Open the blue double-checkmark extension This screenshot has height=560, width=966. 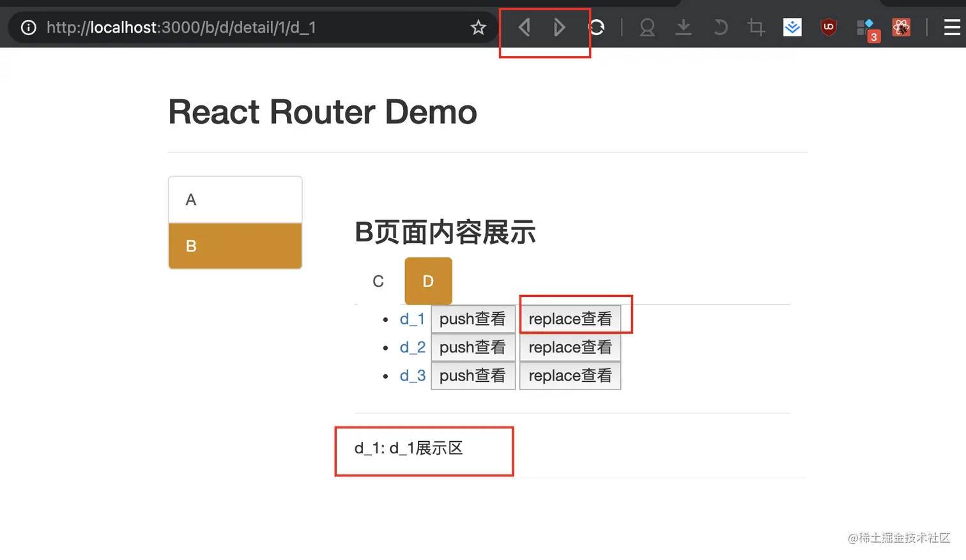click(792, 27)
